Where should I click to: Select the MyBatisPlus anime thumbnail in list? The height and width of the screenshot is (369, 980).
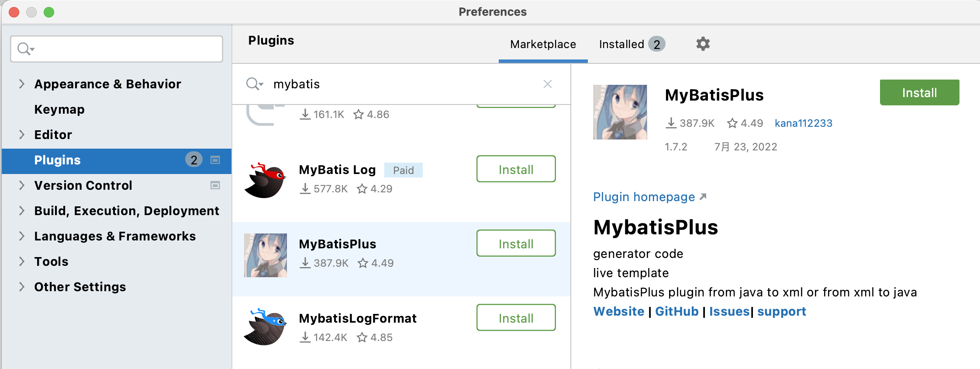[266, 255]
